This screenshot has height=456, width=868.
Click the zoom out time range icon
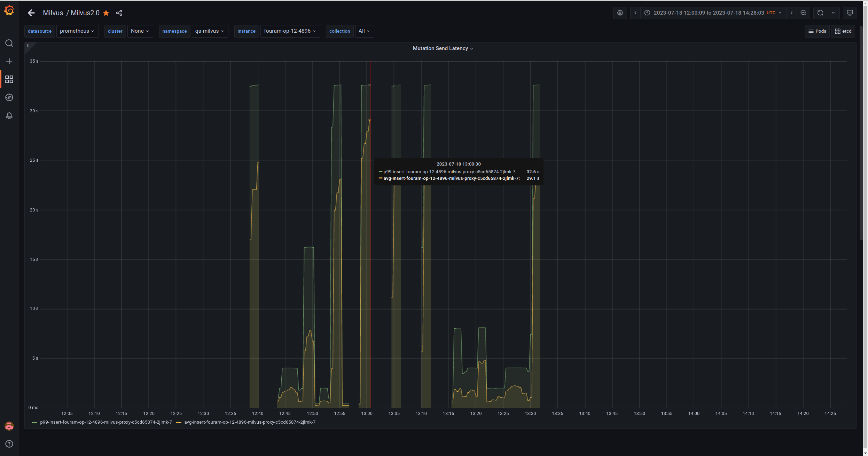pos(803,13)
